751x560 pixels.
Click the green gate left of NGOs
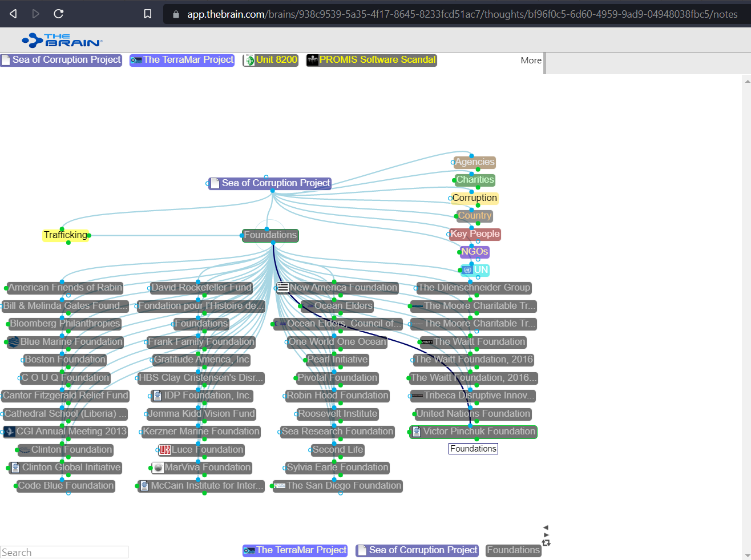click(x=459, y=252)
